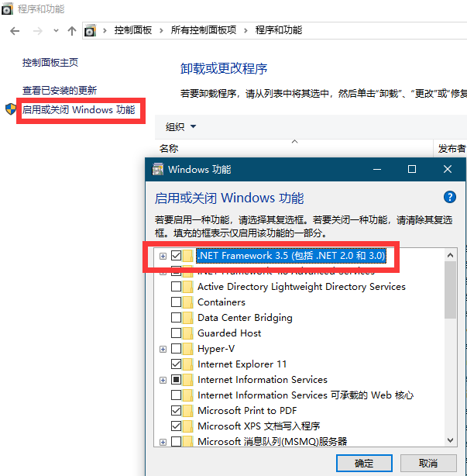Viewport: 467px width, 476px height.
Task: Expand breadcrumb arrow after 控制面板
Action: point(161,31)
